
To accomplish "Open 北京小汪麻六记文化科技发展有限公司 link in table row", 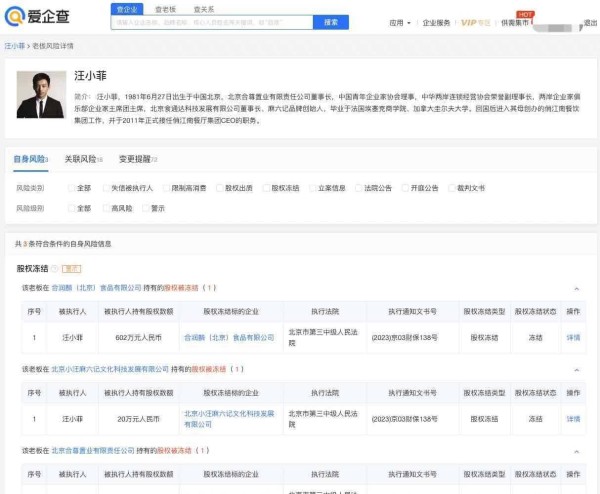I will (229, 419).
